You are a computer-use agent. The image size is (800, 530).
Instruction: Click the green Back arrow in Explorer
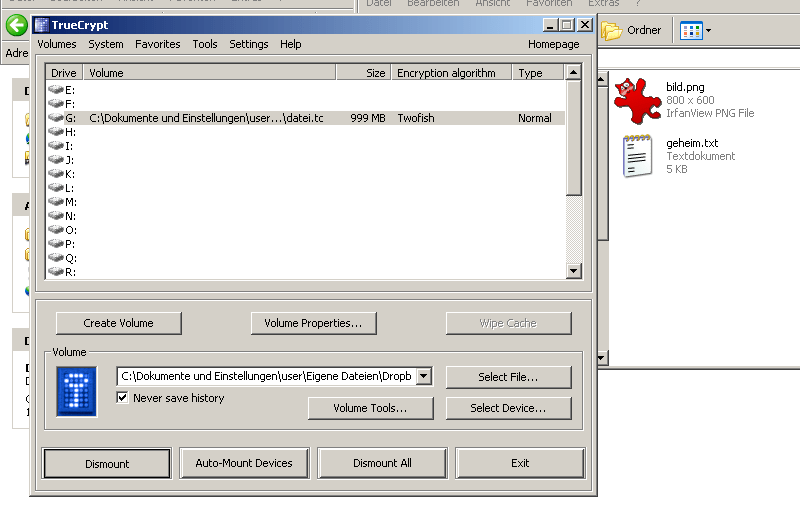(x=16, y=25)
